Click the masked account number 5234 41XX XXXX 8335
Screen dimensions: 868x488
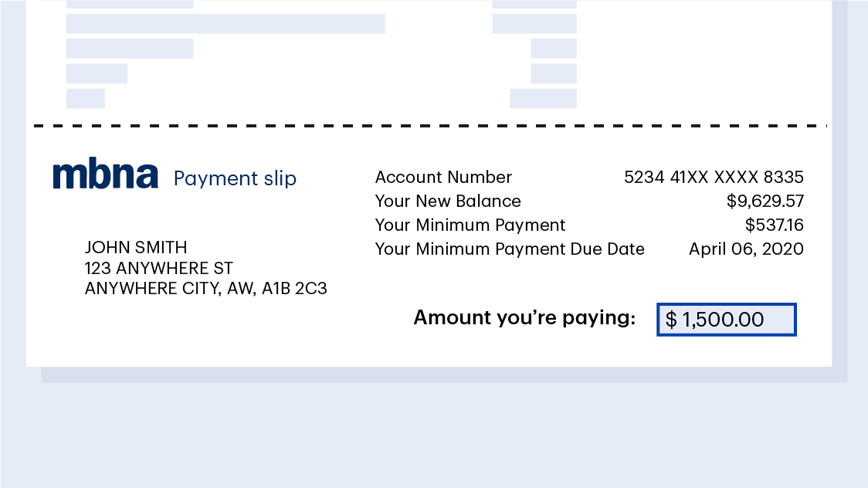714,178
